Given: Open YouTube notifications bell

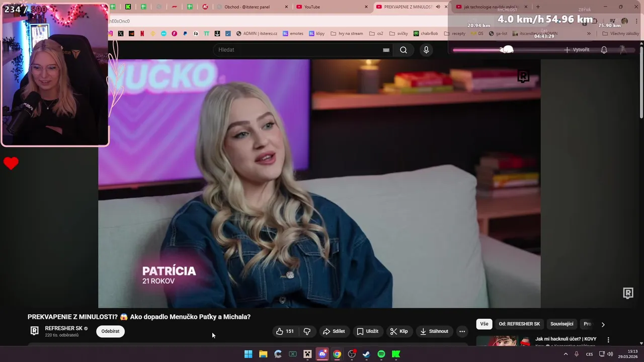Looking at the screenshot, I should [604, 50].
